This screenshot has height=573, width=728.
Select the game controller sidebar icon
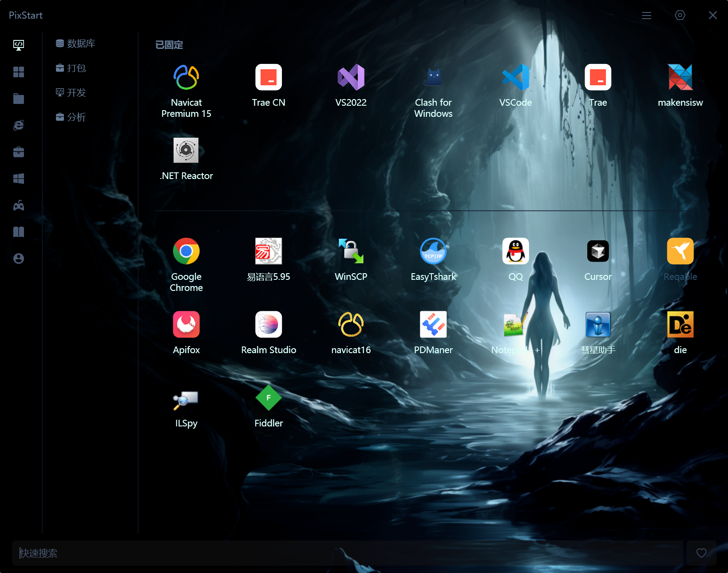click(x=19, y=205)
